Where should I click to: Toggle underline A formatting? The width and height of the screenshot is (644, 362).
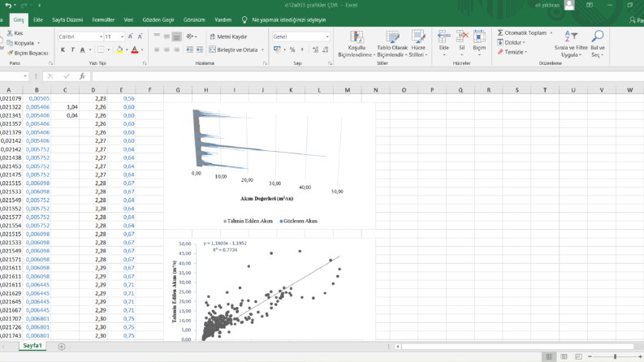tap(83, 50)
